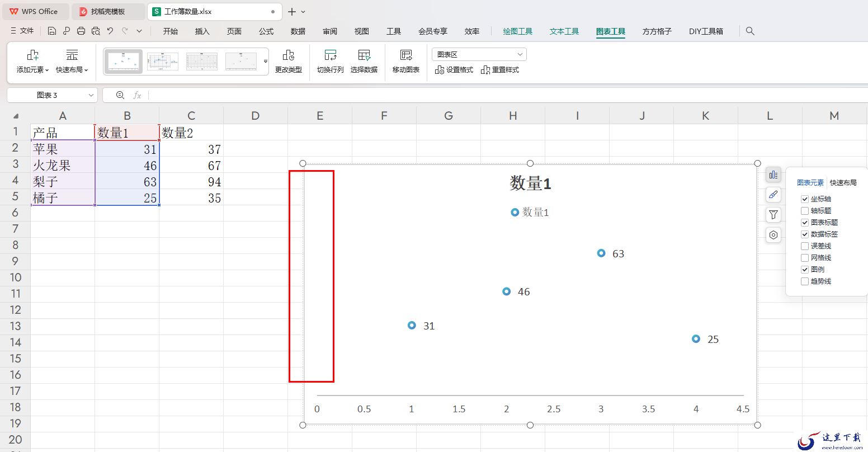Open chart filter funnel button beside chart

773,215
